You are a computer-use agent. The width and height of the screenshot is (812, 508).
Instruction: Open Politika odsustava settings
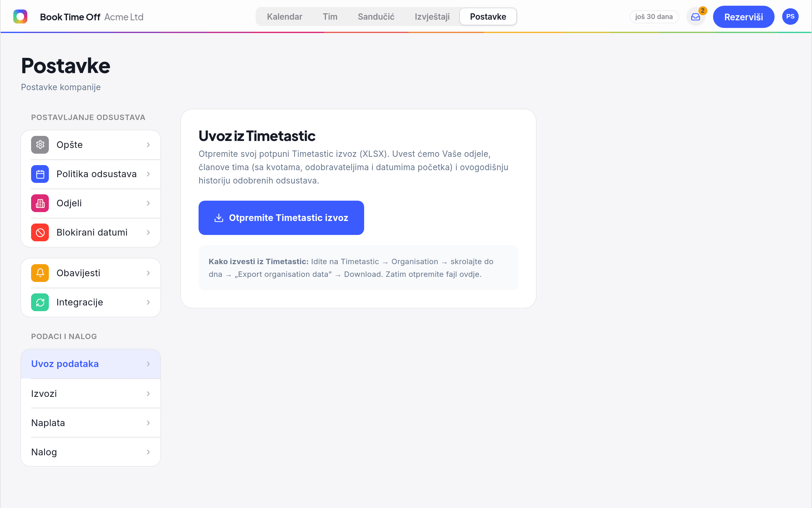point(91,174)
